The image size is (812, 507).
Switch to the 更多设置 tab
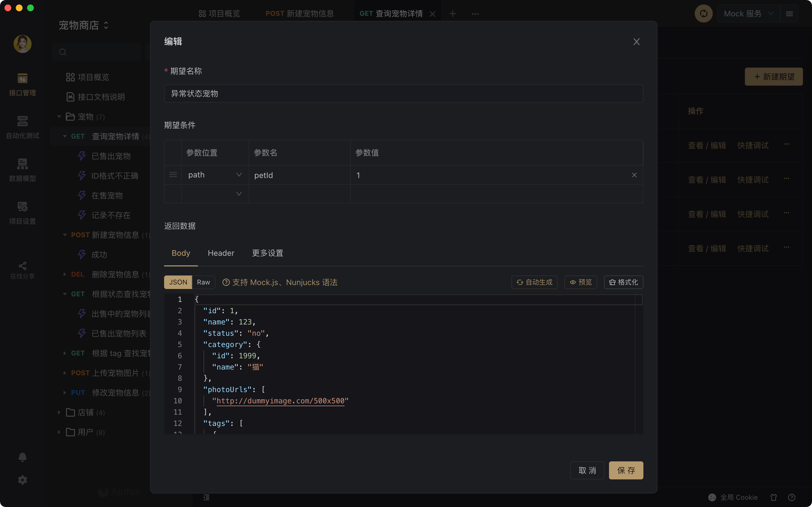[x=267, y=253]
